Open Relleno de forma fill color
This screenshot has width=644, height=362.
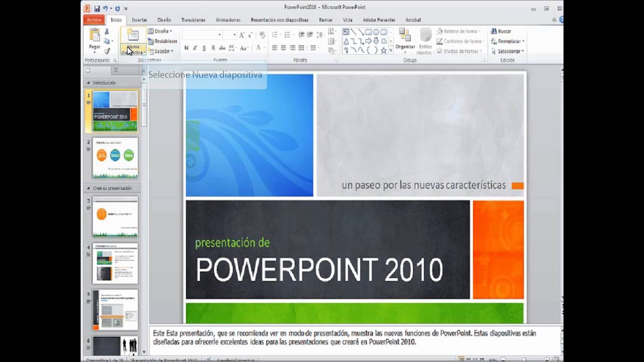point(459,31)
